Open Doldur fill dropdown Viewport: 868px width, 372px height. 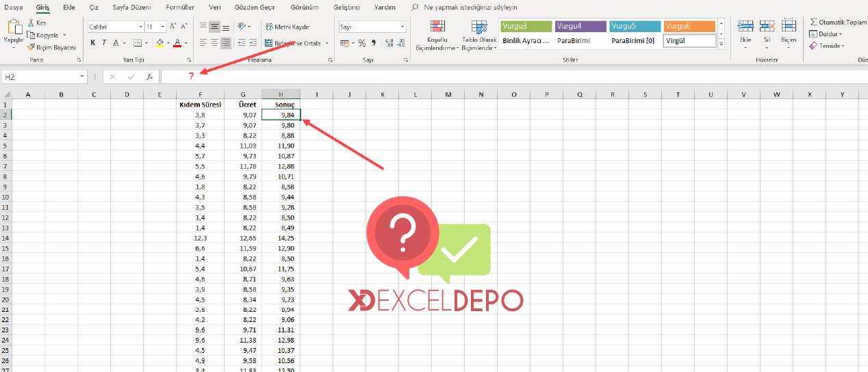[825, 34]
